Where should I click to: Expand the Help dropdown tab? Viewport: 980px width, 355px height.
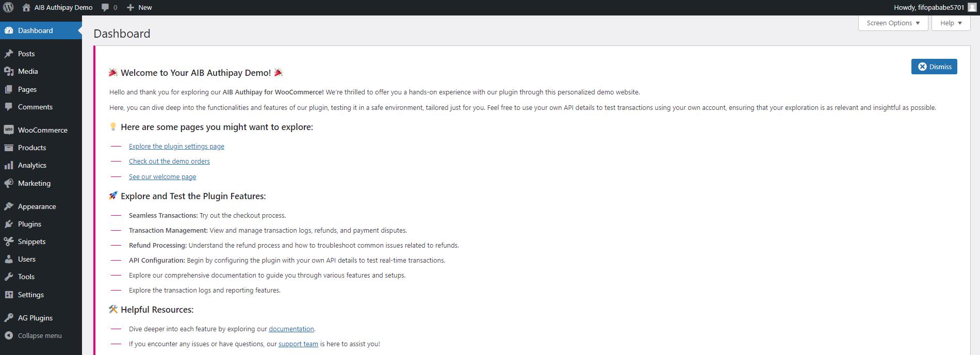951,23
